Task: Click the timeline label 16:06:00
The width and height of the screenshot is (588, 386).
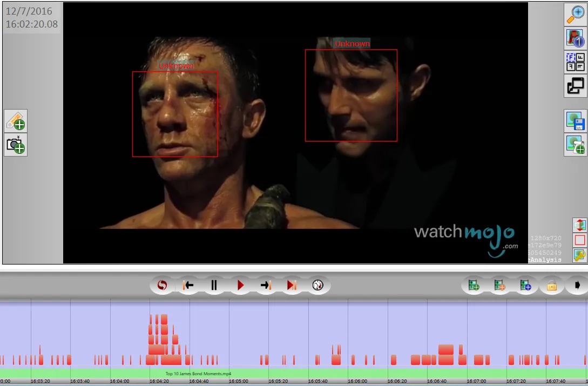Action: (357, 381)
